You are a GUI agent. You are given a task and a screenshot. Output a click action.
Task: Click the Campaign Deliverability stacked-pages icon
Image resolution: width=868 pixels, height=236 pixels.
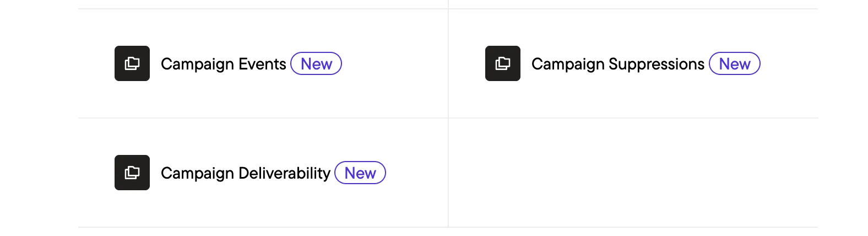tap(132, 173)
